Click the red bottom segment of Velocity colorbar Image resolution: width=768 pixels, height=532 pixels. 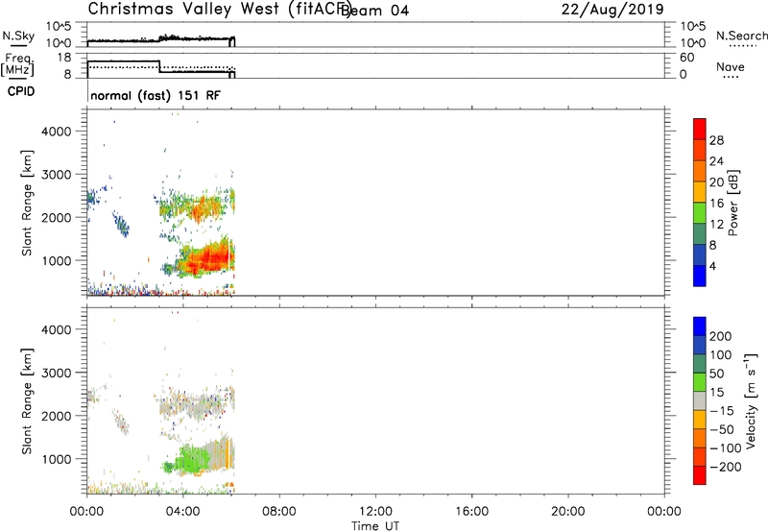click(700, 475)
